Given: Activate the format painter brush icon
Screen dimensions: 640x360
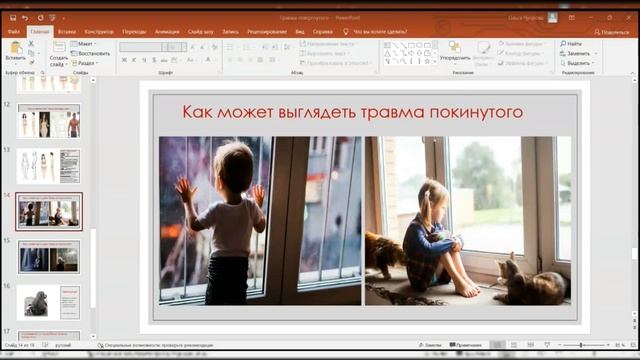Looking at the screenshot, I should [x=31, y=62].
